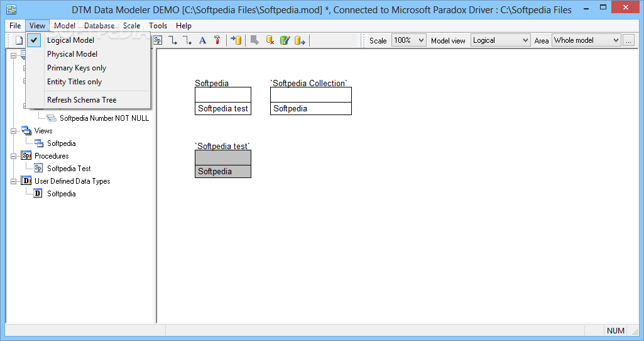644x341 pixels.
Task: Click the database with red X icon
Action: [x=270, y=40]
